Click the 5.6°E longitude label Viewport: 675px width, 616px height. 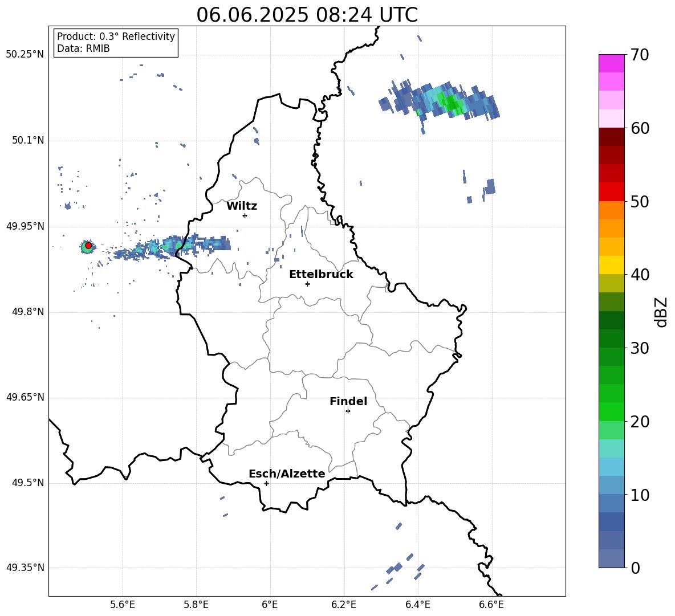point(122,605)
